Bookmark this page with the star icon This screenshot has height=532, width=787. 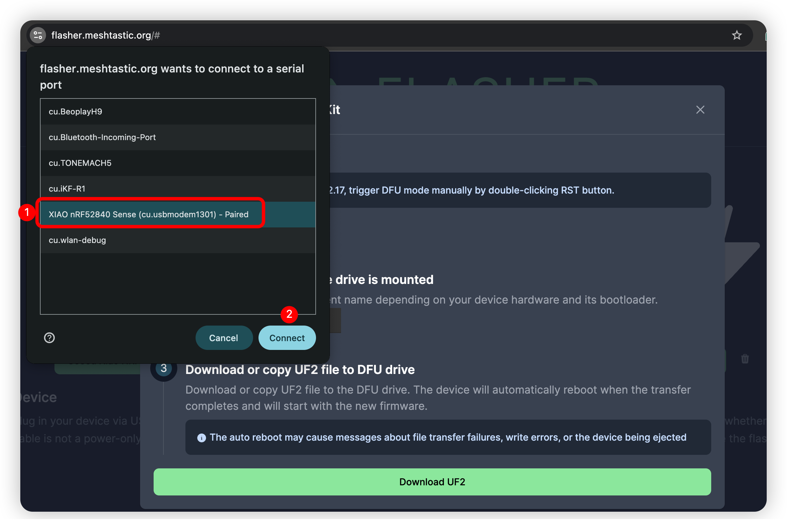click(737, 35)
